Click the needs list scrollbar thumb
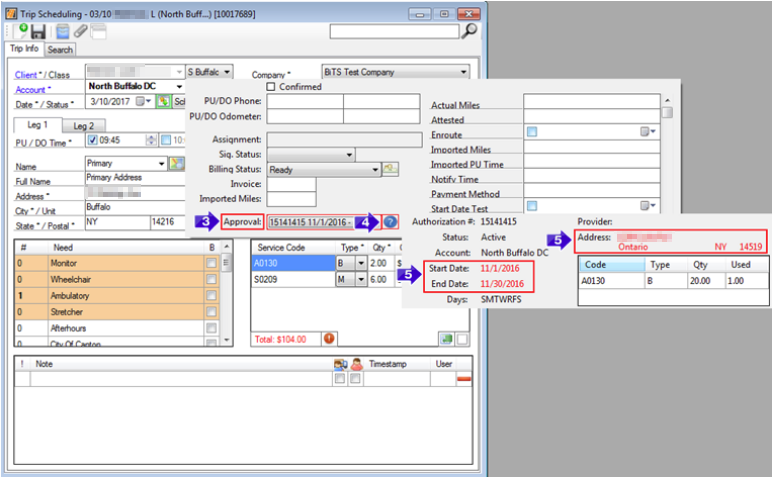This screenshot has width=772, height=477. [226, 262]
